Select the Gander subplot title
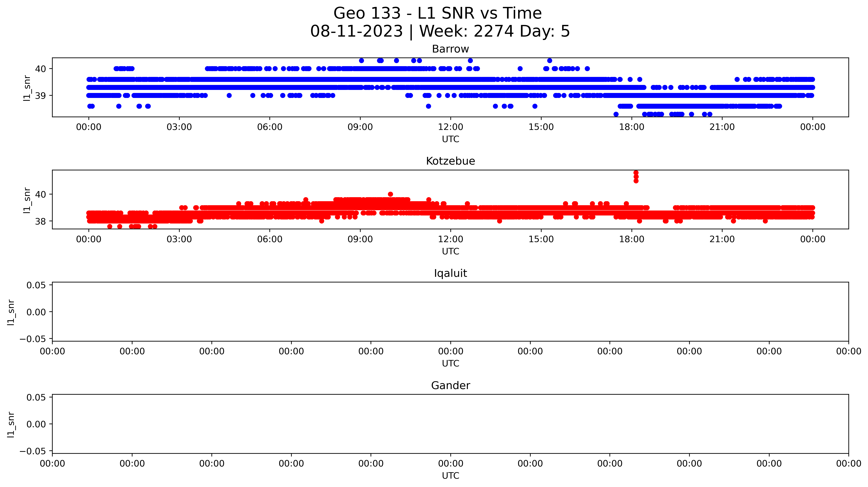Image resolution: width=868 pixels, height=487 pixels. [451, 386]
